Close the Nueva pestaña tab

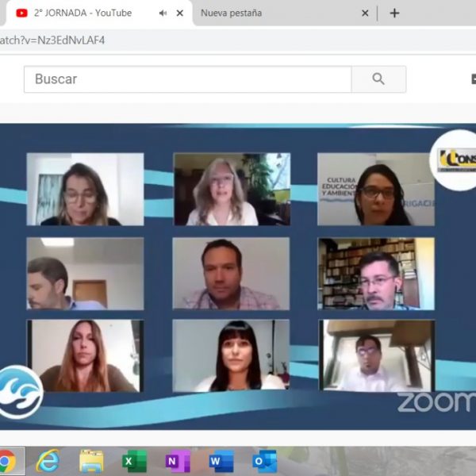365,13
